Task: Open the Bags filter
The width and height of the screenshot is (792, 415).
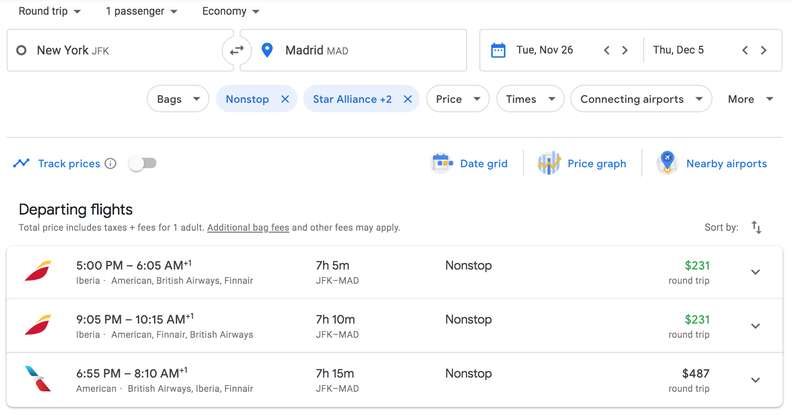Action: point(179,99)
